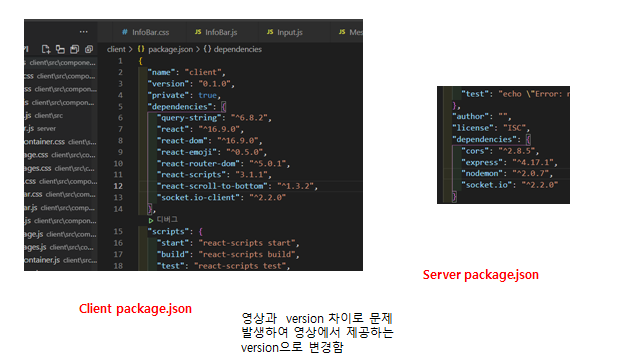
Task: Click the toggle editor layout icon
Action: coord(60,49)
